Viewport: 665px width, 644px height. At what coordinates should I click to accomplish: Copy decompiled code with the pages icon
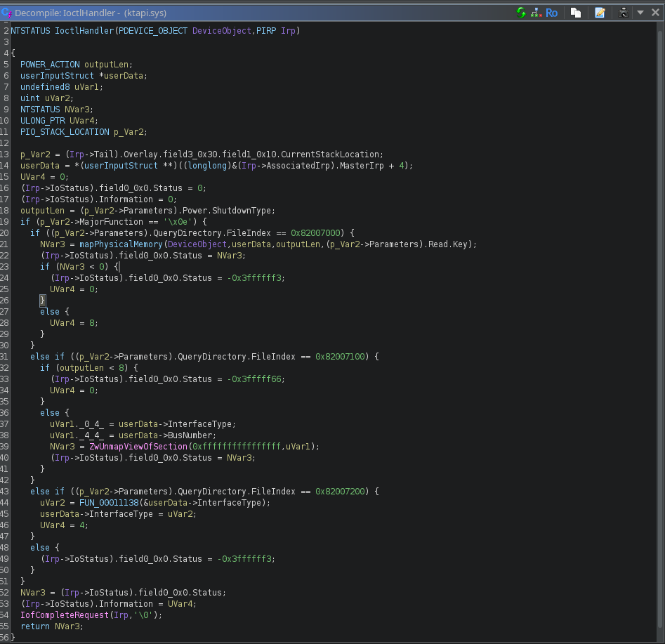576,13
